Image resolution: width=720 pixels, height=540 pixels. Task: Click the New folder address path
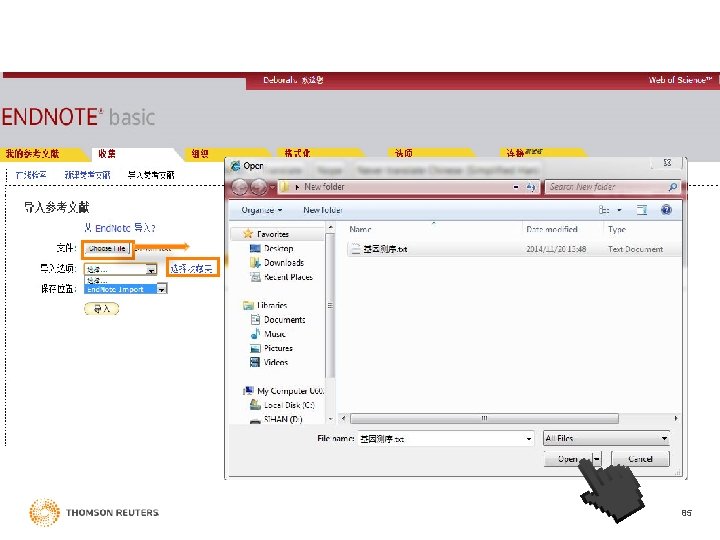(x=324, y=187)
